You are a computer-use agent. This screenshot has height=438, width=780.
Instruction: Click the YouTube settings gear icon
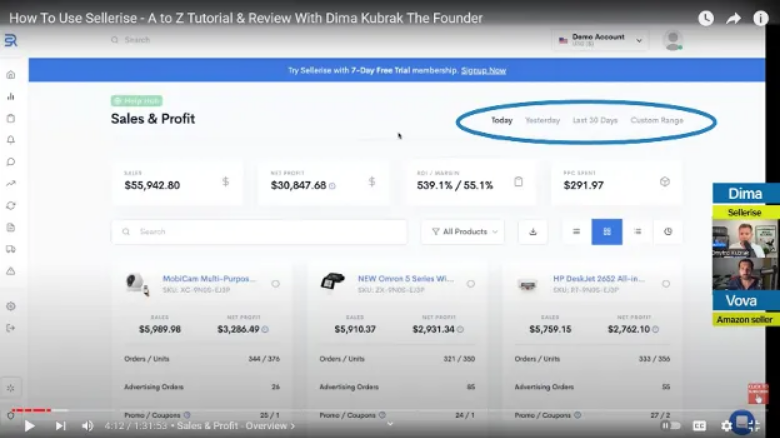point(726,426)
